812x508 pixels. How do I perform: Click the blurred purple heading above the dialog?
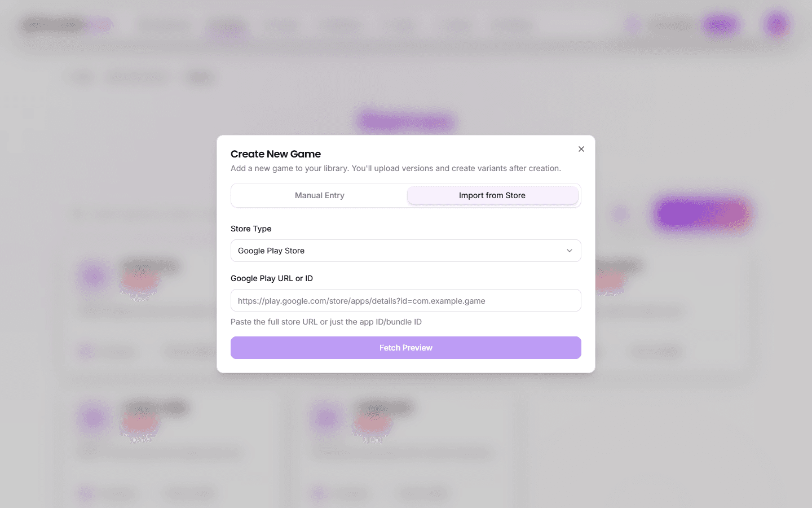click(405, 121)
